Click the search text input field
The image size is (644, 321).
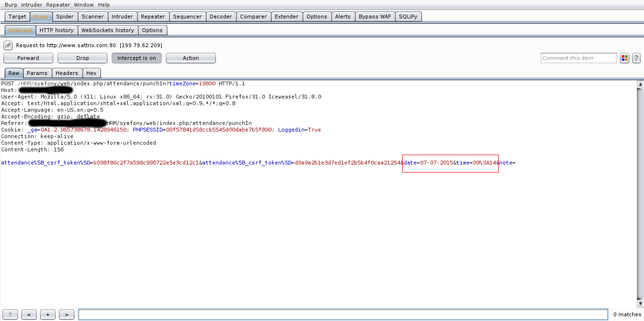click(343, 314)
